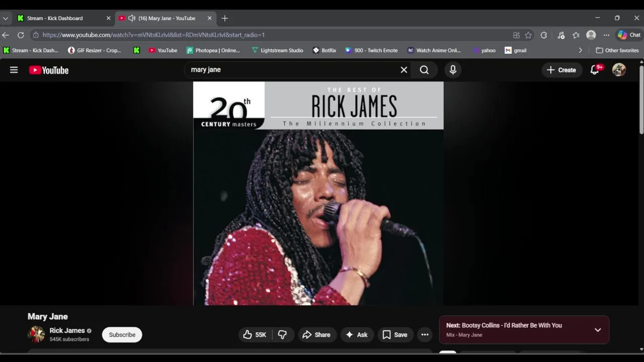Refresh the current page

(x=21, y=35)
